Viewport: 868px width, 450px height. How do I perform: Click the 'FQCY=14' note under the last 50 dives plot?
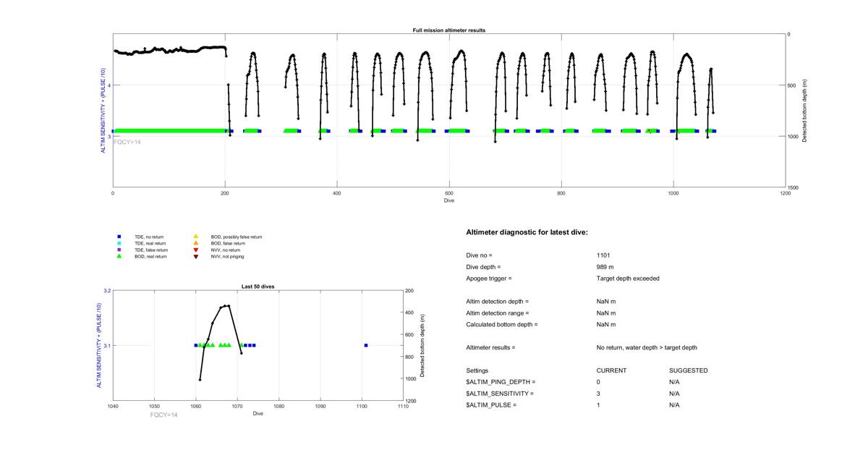(x=163, y=415)
